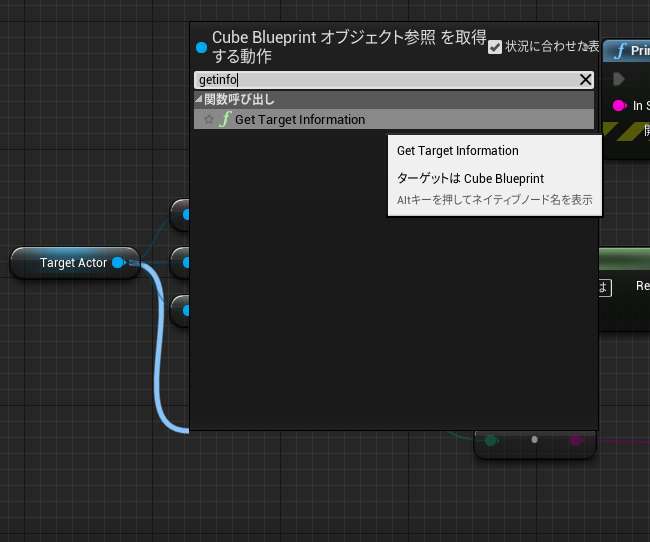
Task: Click the magenta In String pin
Action: point(620,106)
